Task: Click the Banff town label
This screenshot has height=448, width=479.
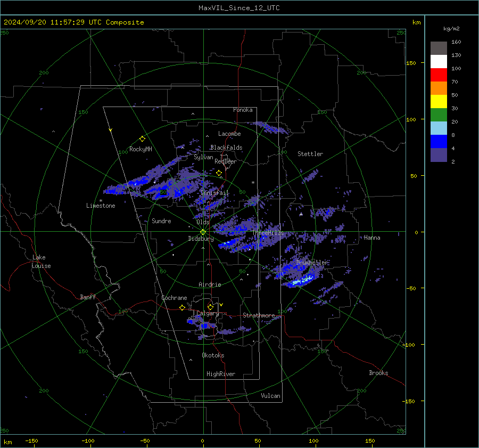Action: pyautogui.click(x=88, y=297)
